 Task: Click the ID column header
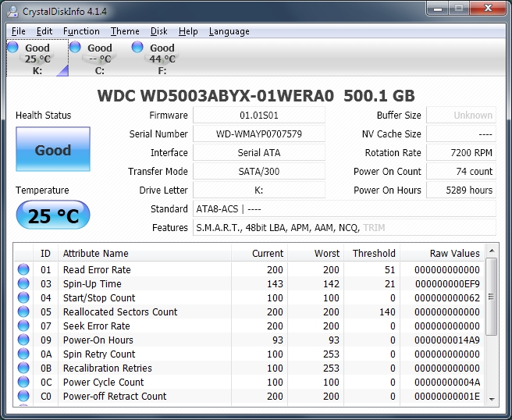46,253
